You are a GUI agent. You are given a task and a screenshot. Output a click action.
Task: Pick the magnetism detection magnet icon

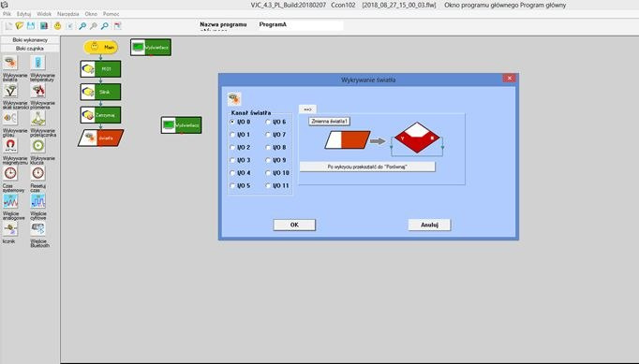[x=10, y=145]
